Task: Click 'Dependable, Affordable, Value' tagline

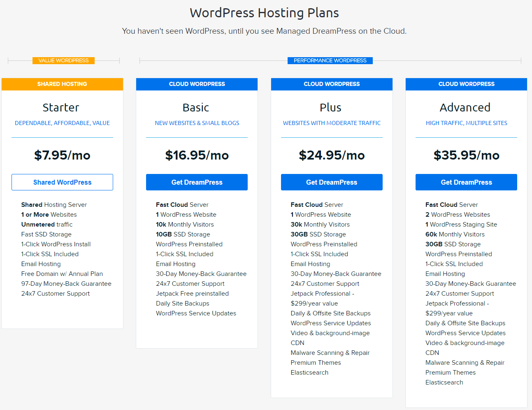Action: point(62,123)
